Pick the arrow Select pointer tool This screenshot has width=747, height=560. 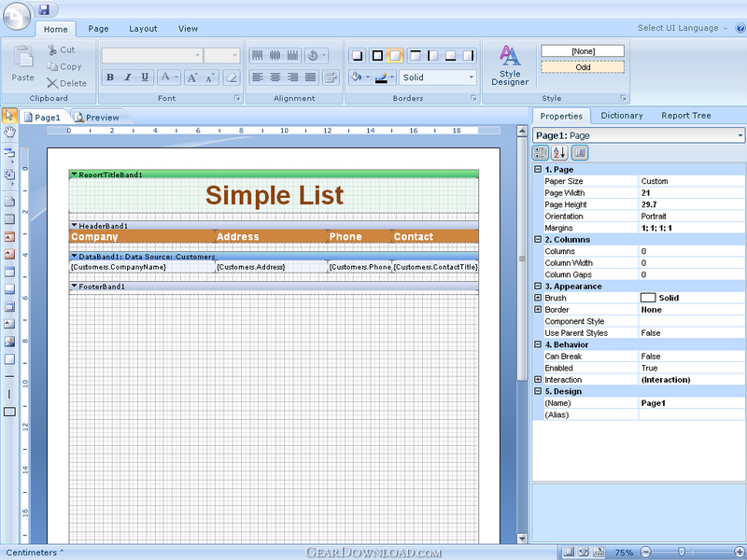coord(8,116)
